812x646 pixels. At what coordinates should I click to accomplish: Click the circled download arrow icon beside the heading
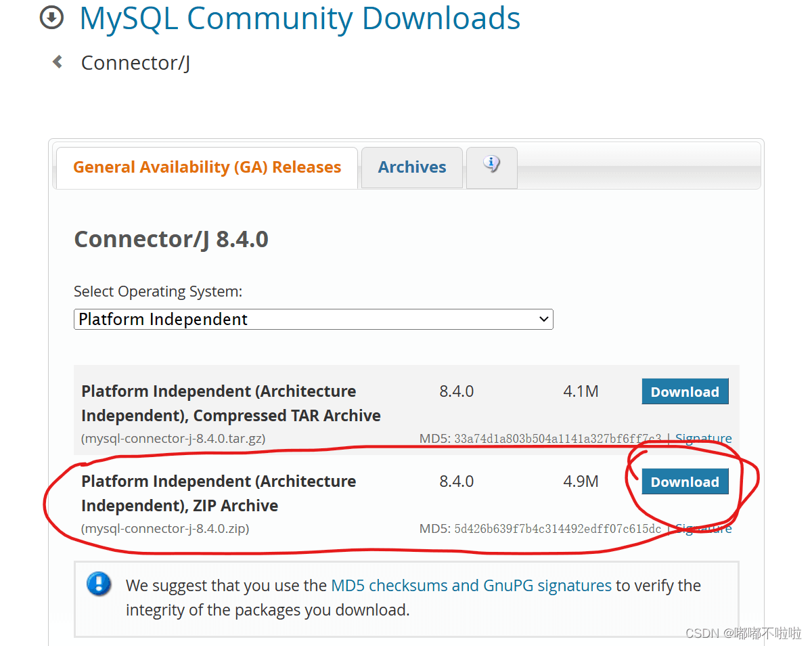tap(51, 18)
